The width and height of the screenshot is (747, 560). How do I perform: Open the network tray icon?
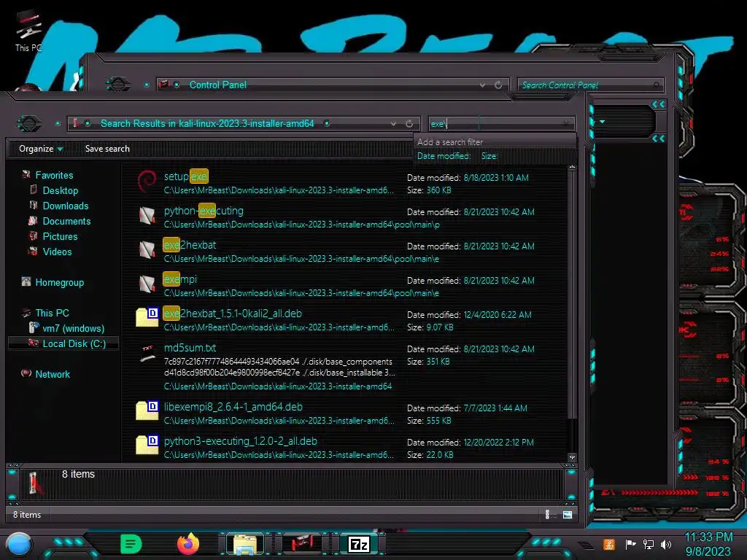[x=648, y=544]
